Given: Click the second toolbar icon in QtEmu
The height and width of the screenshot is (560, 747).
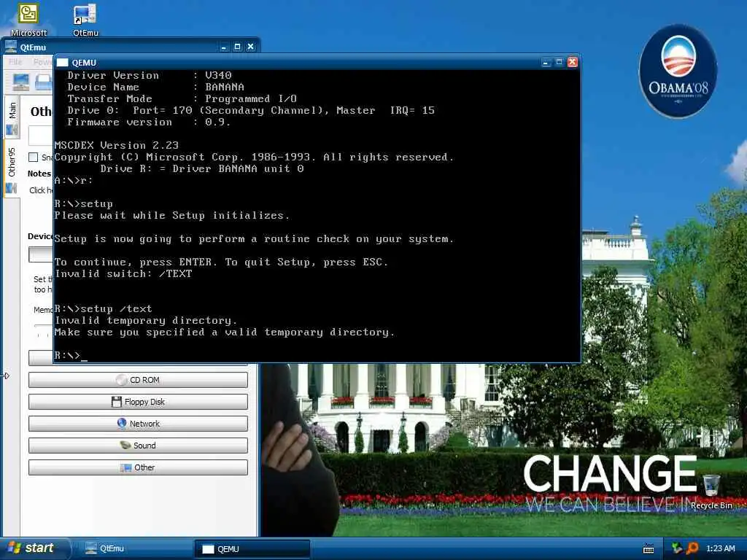Looking at the screenshot, I should [44, 82].
